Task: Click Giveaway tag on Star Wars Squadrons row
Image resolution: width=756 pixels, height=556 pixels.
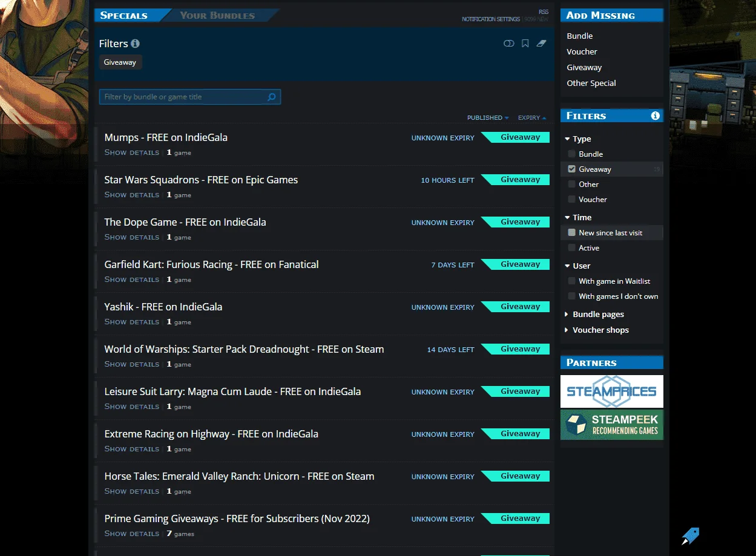Action: [x=516, y=180]
